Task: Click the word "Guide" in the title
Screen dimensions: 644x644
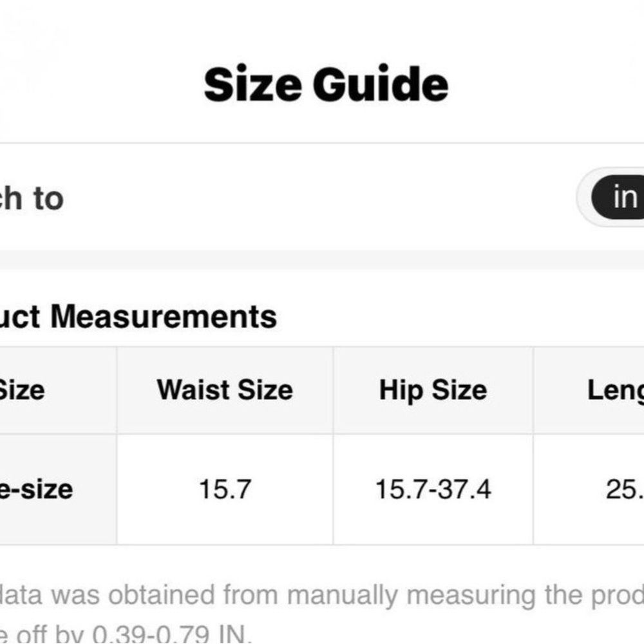Action: tap(381, 85)
